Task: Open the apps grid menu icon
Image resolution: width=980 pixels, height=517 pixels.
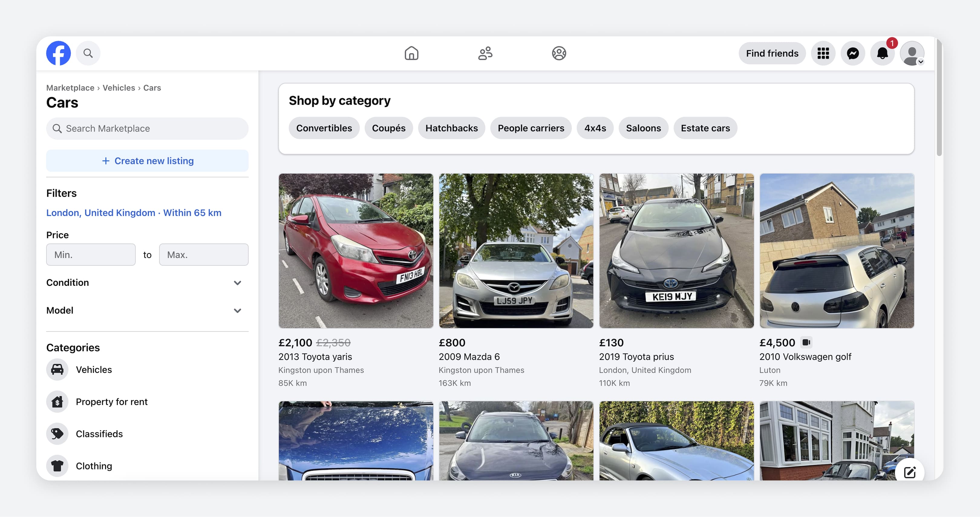Action: coord(823,53)
